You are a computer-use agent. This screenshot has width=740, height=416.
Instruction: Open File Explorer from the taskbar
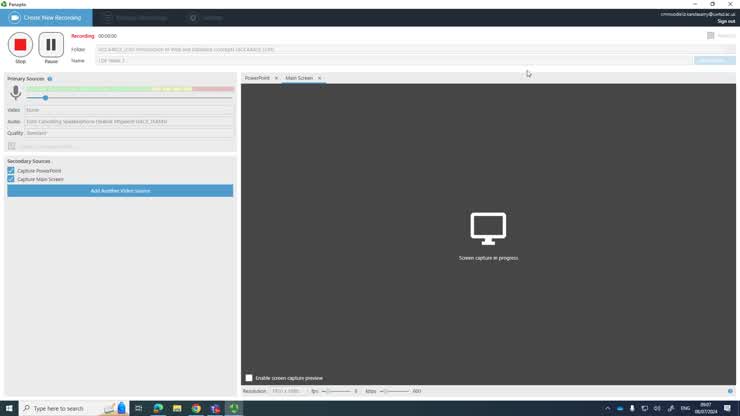[177, 408]
